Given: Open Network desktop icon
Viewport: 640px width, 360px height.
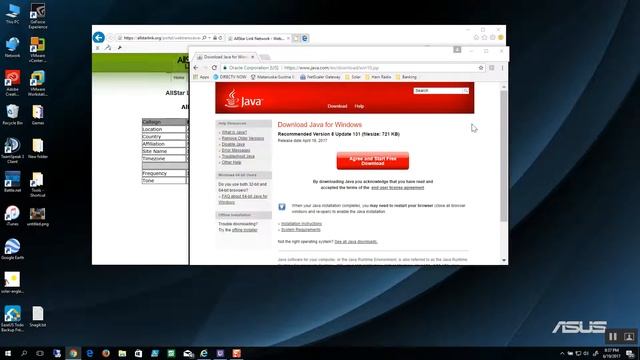Looking at the screenshot, I should coord(12,47).
